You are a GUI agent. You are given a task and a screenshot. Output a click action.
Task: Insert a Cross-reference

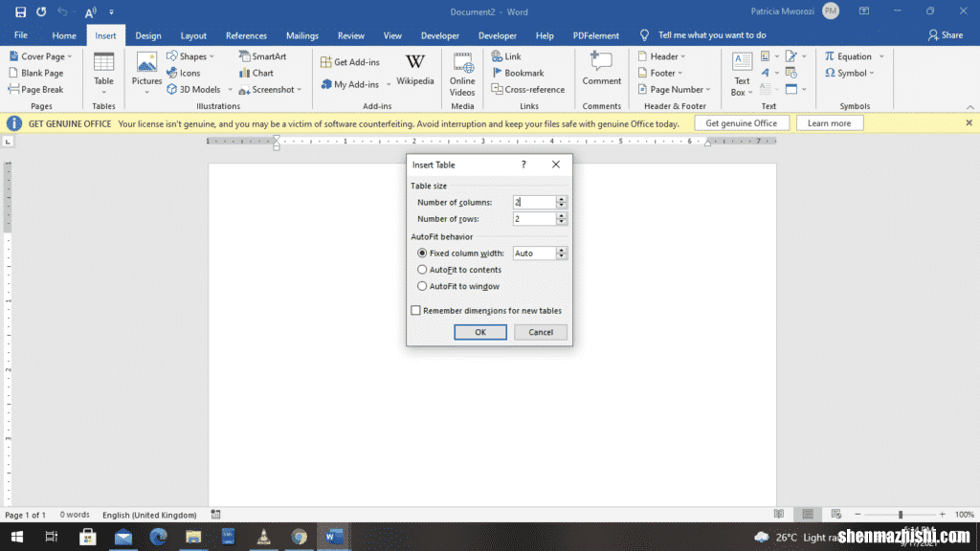[x=528, y=89]
